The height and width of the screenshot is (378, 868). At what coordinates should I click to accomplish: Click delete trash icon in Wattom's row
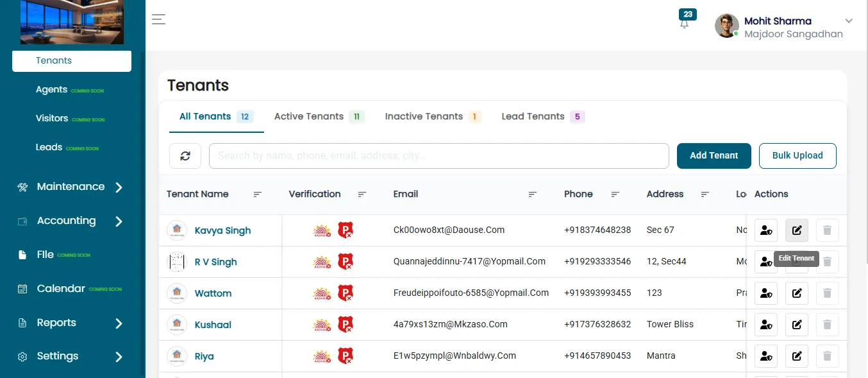(x=827, y=293)
